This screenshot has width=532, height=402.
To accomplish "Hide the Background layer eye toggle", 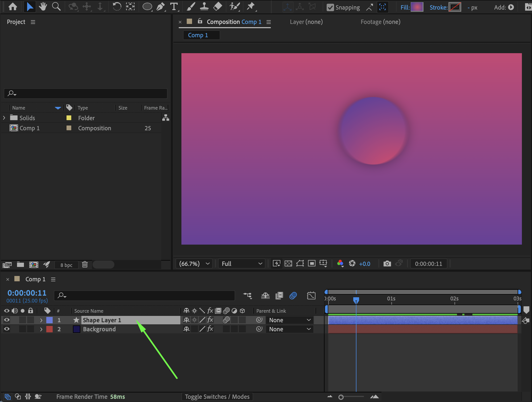I will point(7,329).
